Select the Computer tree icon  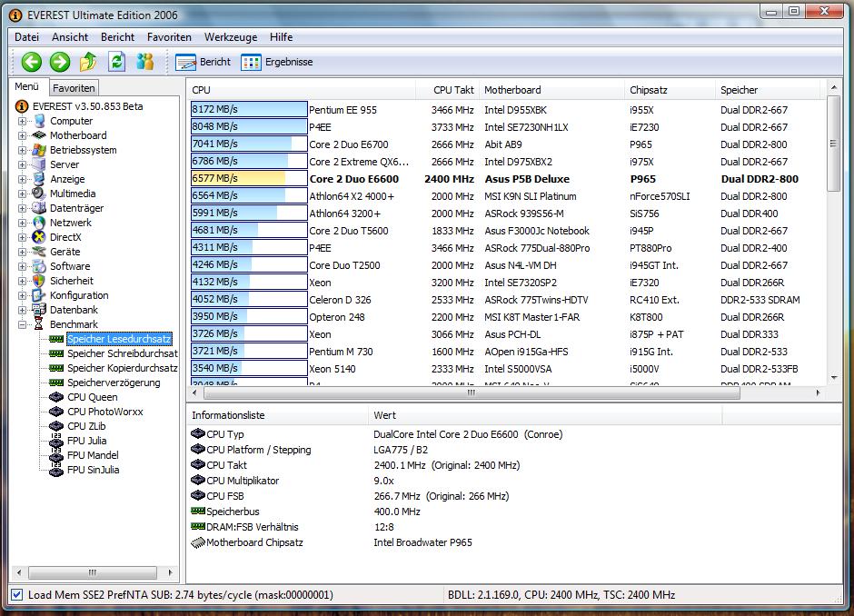39,121
